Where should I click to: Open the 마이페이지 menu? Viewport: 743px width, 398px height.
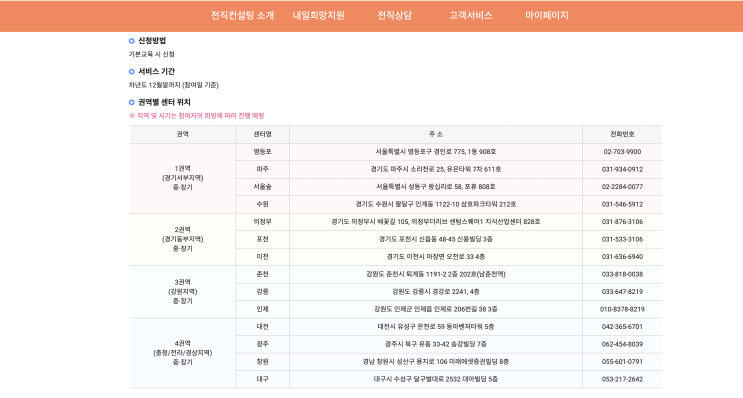pos(546,16)
